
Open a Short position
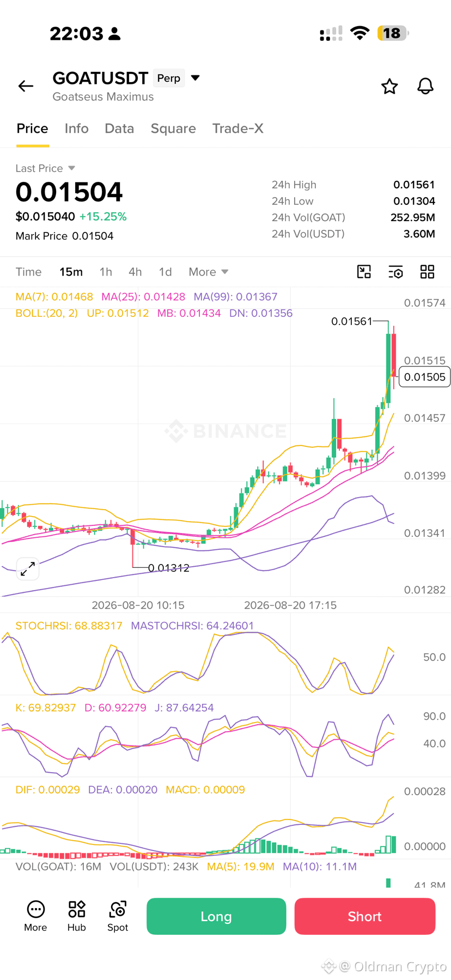pyautogui.click(x=365, y=916)
